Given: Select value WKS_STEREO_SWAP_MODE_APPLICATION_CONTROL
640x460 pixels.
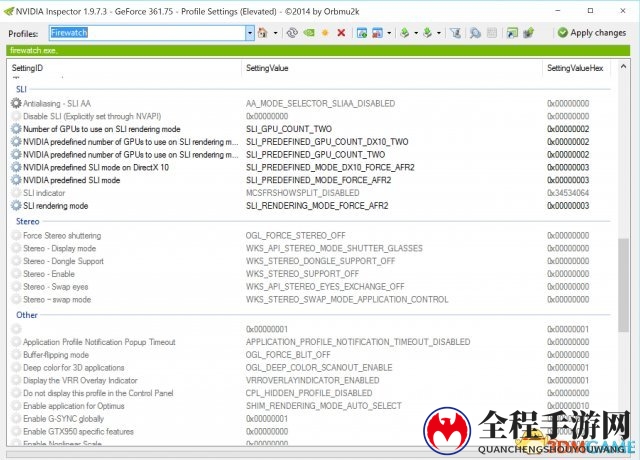Looking at the screenshot, I should click(x=347, y=300).
